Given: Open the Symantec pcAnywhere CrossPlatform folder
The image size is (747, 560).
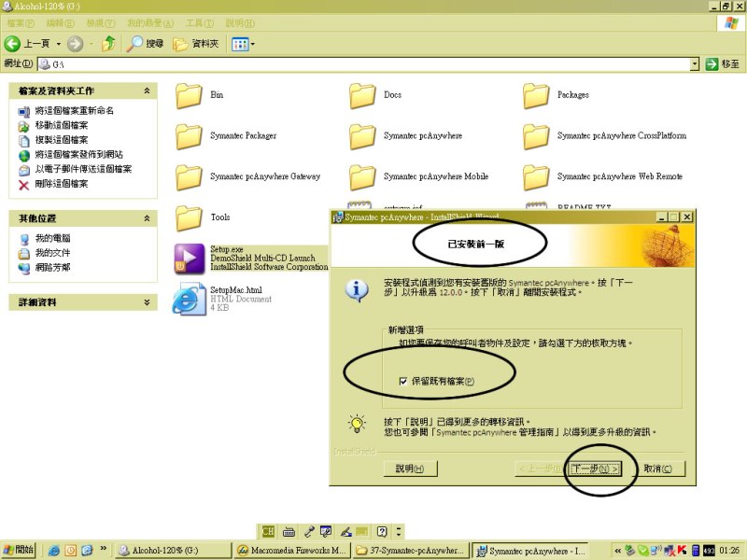Looking at the screenshot, I should tap(536, 136).
